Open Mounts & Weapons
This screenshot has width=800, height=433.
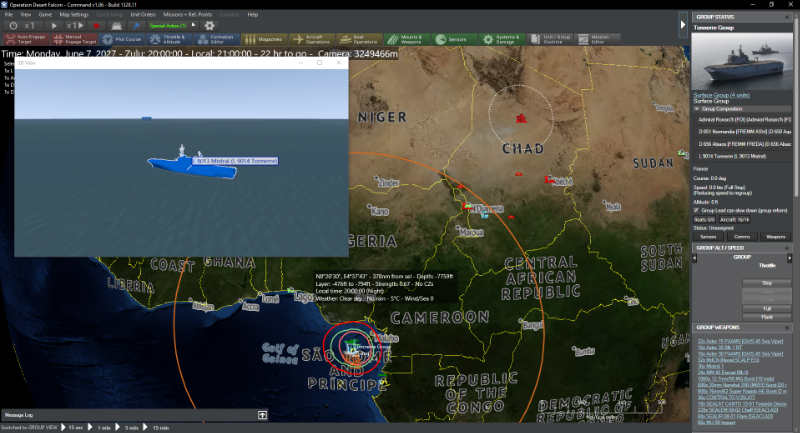[x=407, y=39]
